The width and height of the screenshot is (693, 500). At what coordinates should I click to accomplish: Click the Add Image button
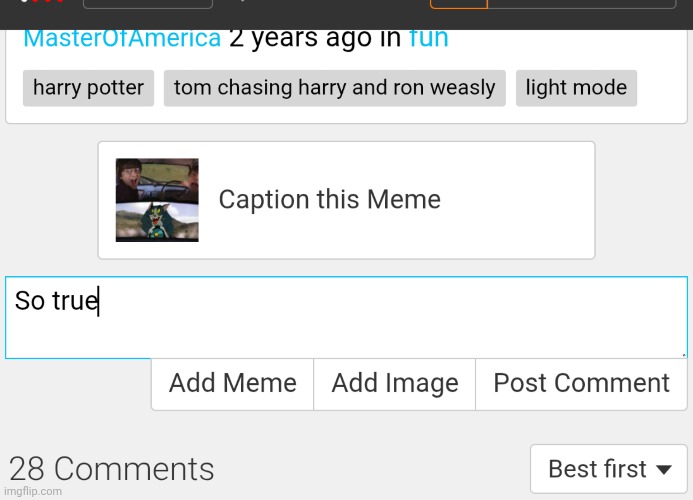[x=395, y=383]
